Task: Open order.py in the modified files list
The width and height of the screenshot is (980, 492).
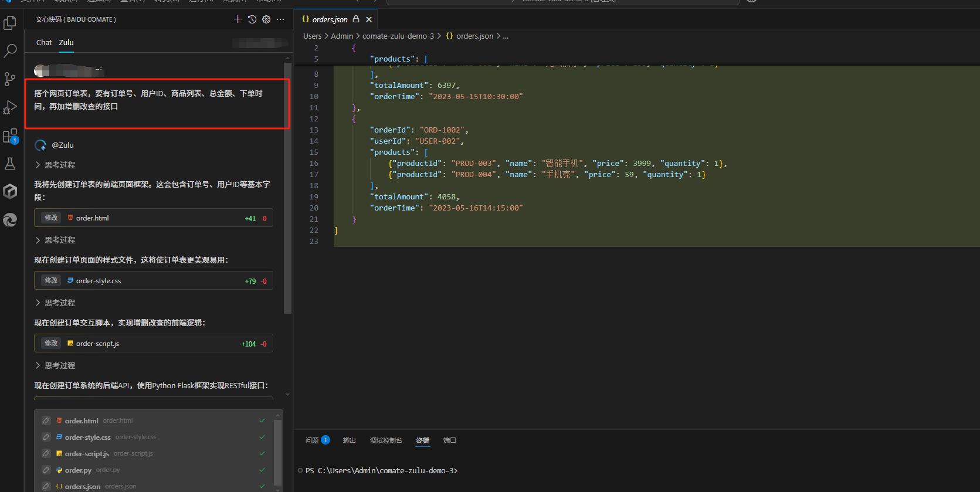Action: point(78,470)
